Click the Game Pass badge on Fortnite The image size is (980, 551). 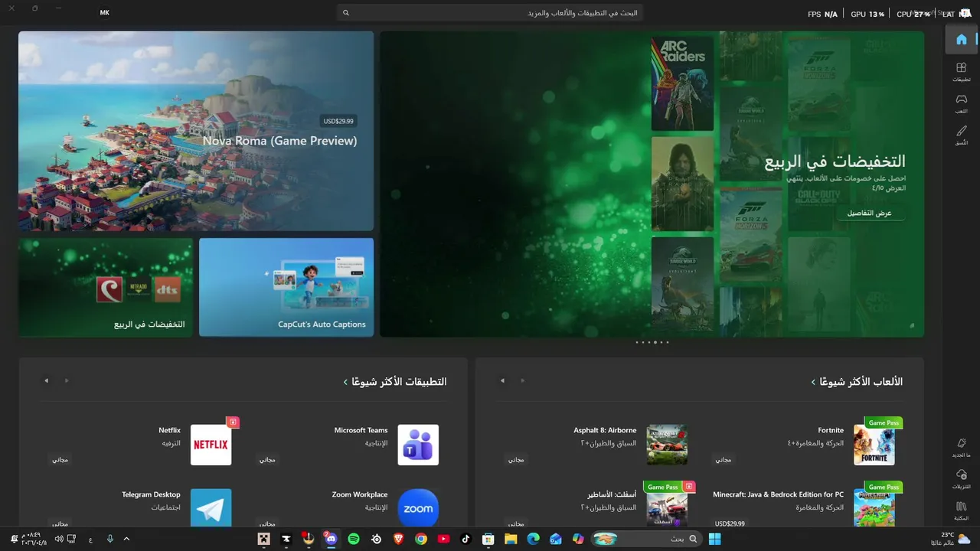884,422
